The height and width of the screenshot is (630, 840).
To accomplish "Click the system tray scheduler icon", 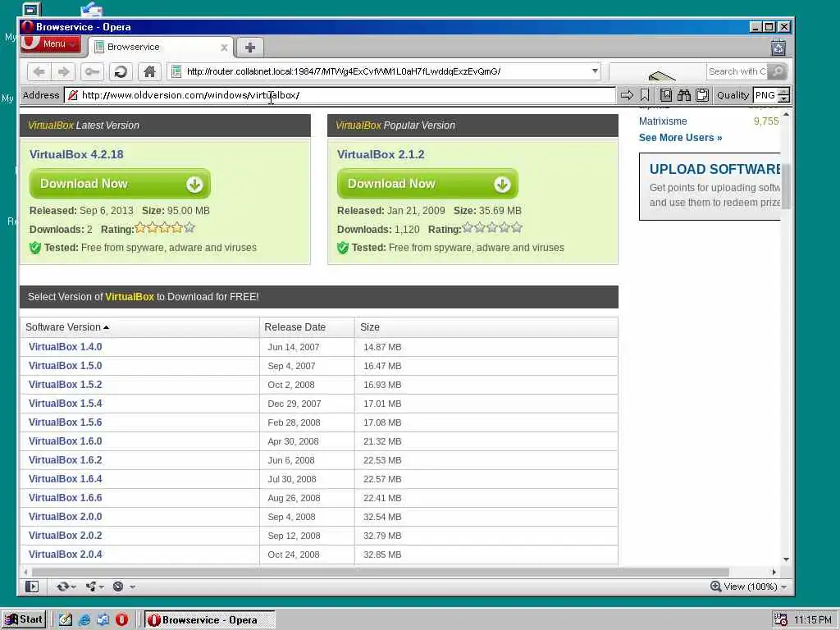I will coord(781,620).
